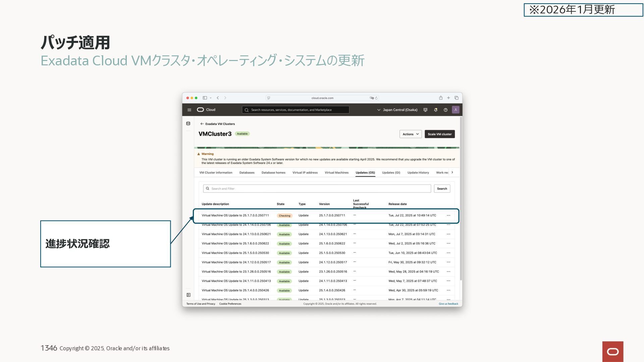Click the Search and Filter input field

click(x=317, y=189)
